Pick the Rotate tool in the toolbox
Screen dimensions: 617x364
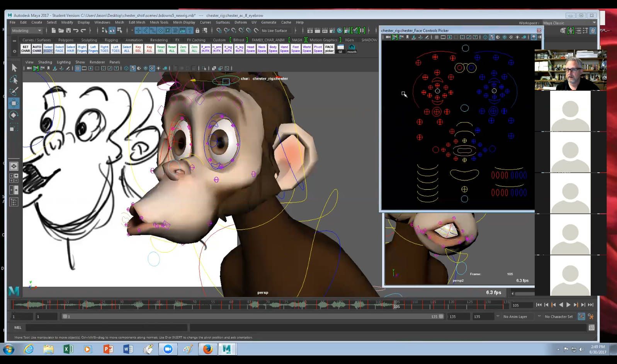click(14, 115)
